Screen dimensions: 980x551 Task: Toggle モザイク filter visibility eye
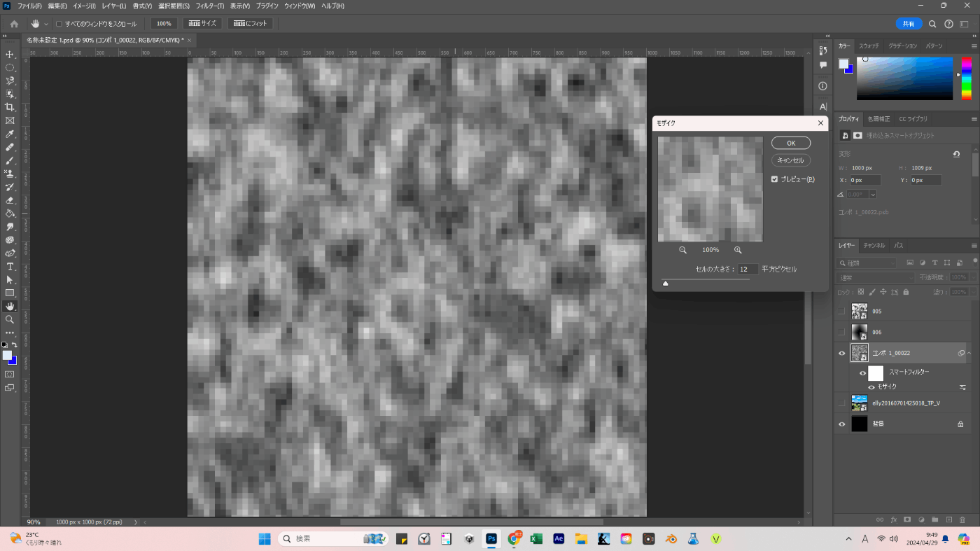click(x=871, y=387)
